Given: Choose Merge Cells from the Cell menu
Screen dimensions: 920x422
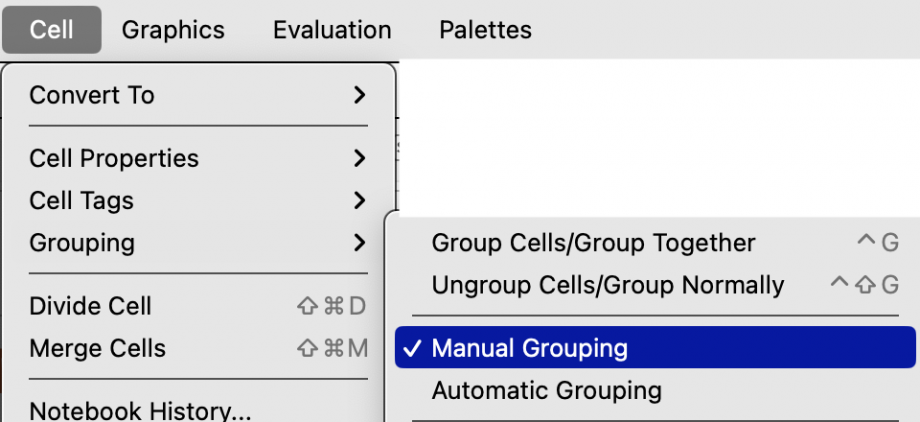Looking at the screenshot, I should [x=97, y=348].
